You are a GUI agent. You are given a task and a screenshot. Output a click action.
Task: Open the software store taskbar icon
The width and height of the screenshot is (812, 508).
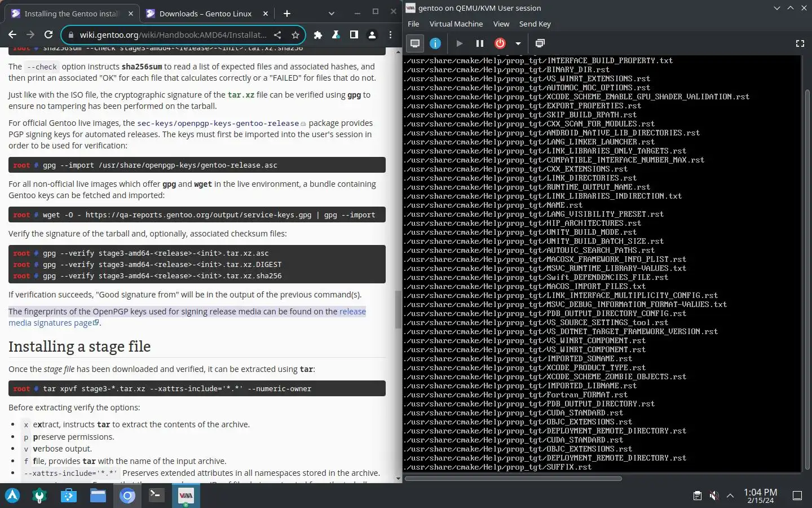pos(69,496)
